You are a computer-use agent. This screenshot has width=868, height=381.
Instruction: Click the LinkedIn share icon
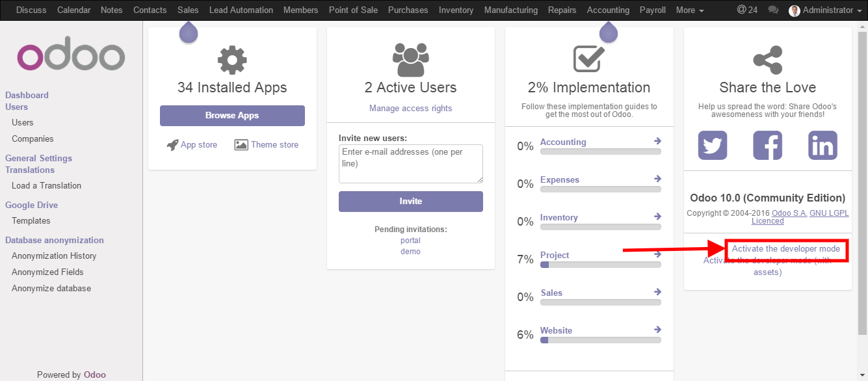click(x=823, y=145)
